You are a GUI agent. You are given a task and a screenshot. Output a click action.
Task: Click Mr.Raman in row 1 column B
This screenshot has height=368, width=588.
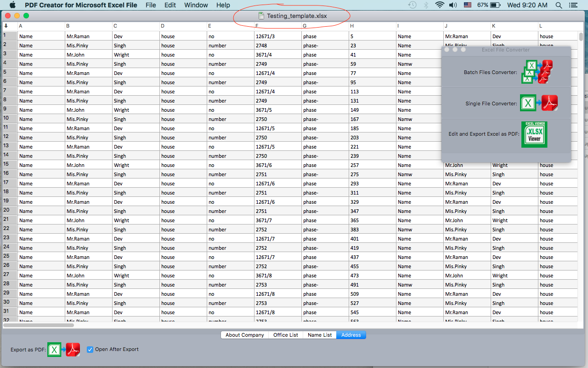click(89, 36)
